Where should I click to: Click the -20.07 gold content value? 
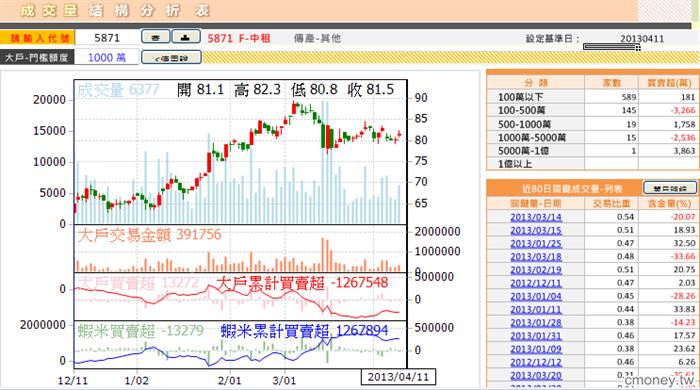tap(683, 217)
